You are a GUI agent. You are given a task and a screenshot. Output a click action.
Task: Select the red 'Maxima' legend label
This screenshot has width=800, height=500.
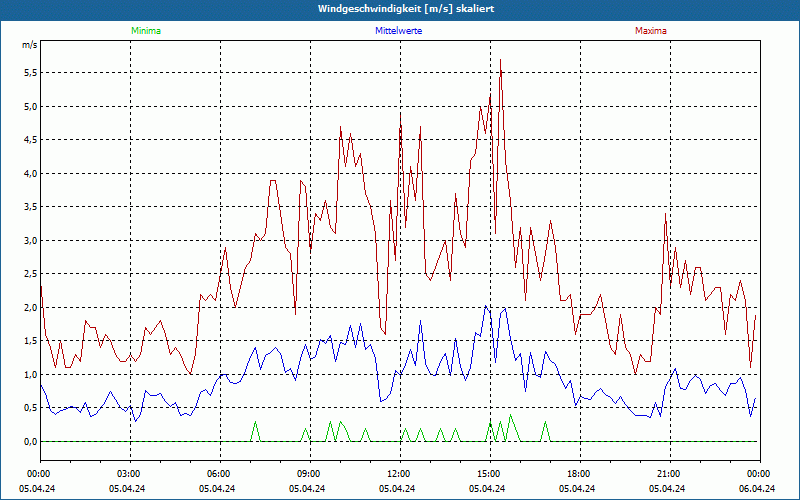tap(651, 31)
